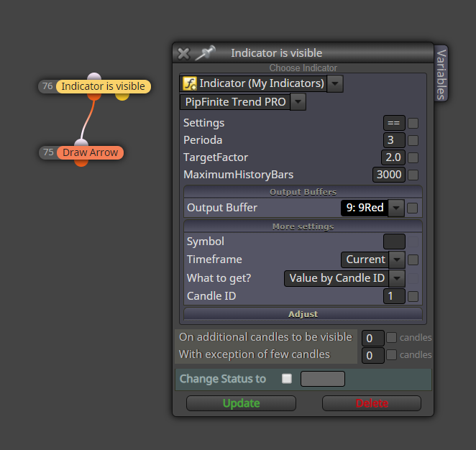Image resolution: width=476 pixels, height=450 pixels.
Task: Open Output Buffer dropdown arrow
Action: pyautogui.click(x=396, y=208)
